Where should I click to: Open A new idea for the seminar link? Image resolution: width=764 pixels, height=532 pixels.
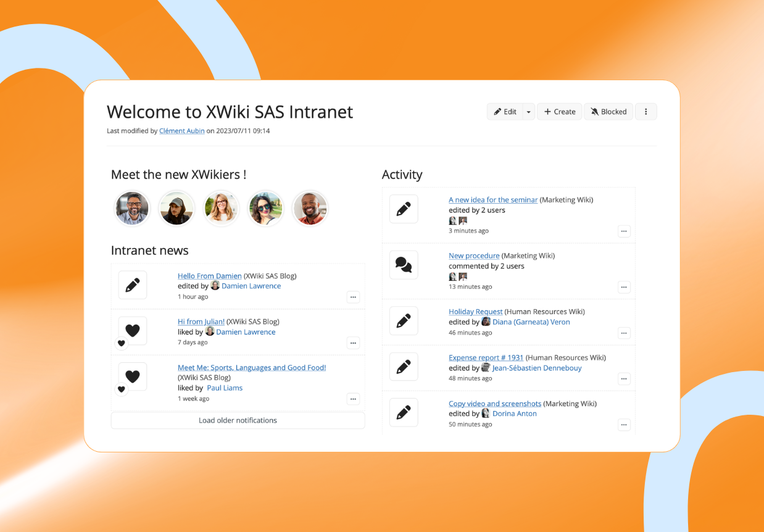[x=493, y=200]
